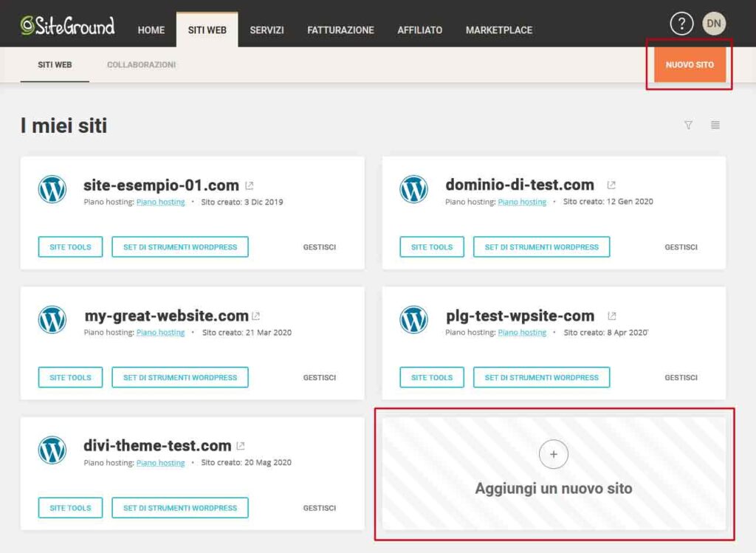Click WordPress icon for plg-test-wpsite-com

pos(413,319)
